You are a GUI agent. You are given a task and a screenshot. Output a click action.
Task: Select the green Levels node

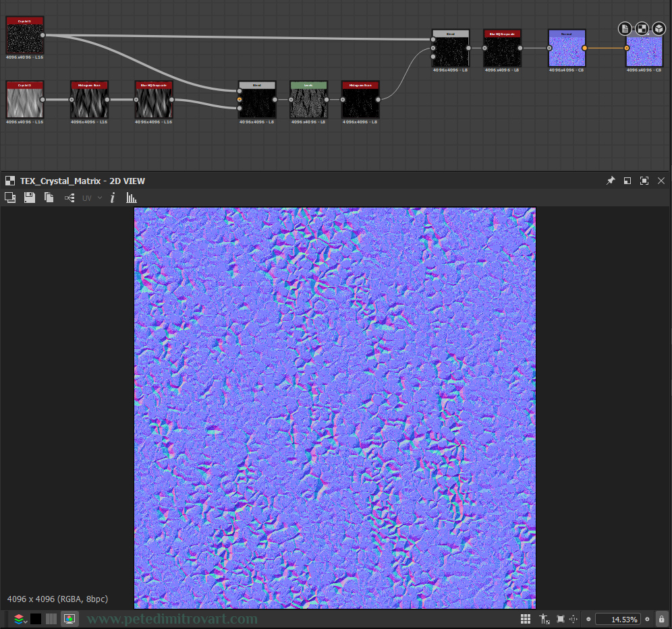[308, 100]
